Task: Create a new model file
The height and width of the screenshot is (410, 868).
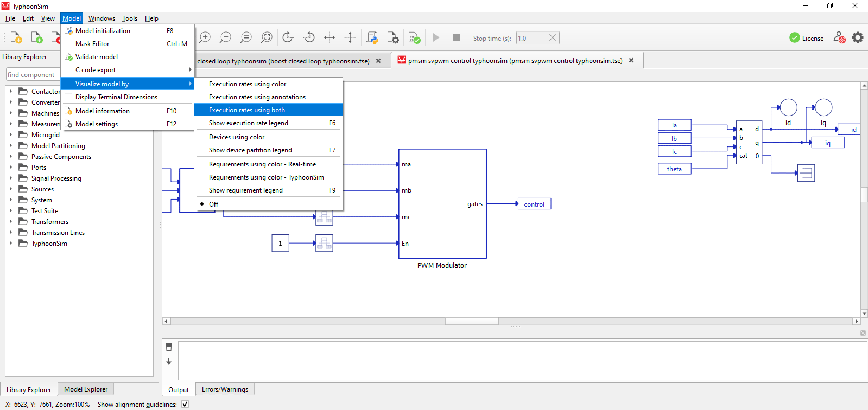Action: coord(16,37)
